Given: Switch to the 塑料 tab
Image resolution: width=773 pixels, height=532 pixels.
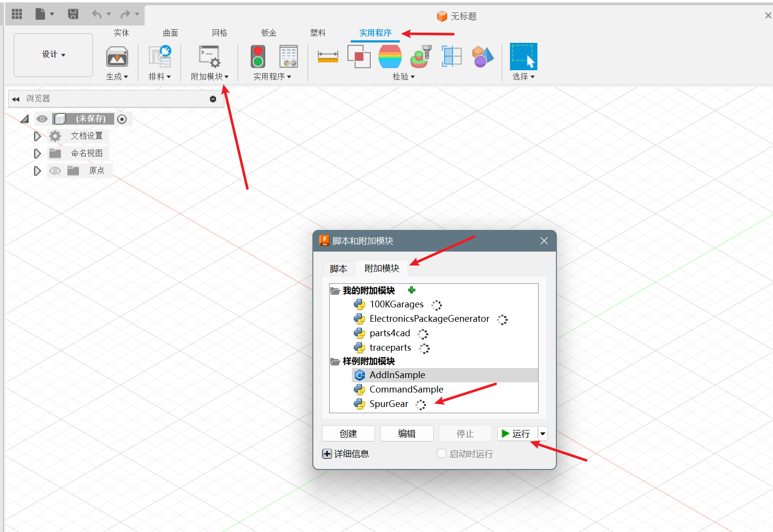Looking at the screenshot, I should 318,33.
